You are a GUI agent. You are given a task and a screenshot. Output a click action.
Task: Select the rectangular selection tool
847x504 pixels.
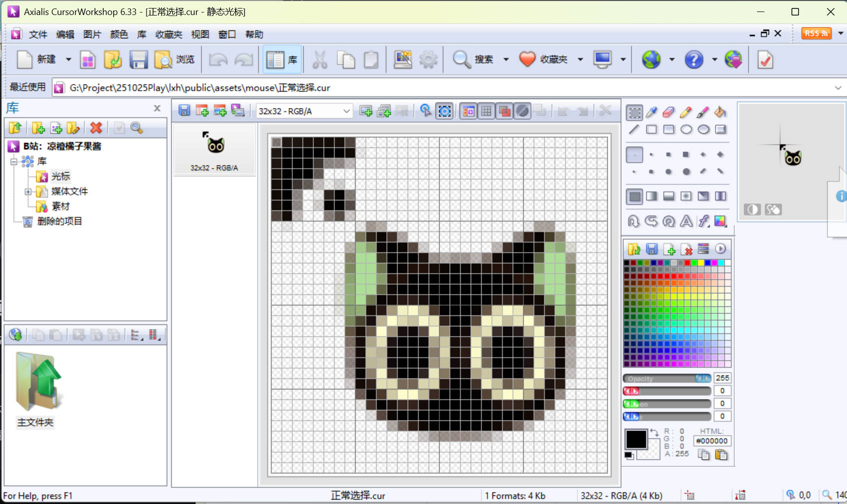634,112
